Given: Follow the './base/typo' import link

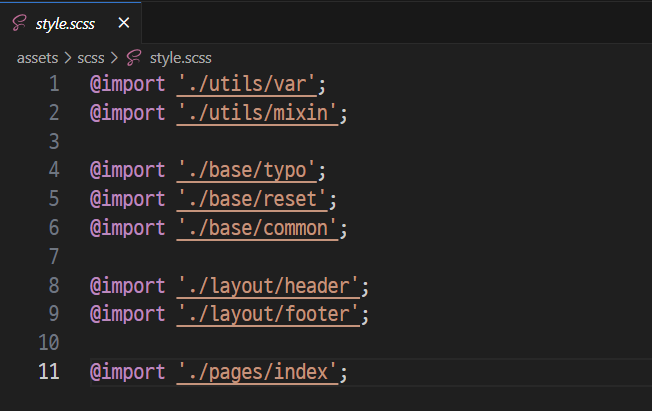Looking at the screenshot, I should point(247,171).
